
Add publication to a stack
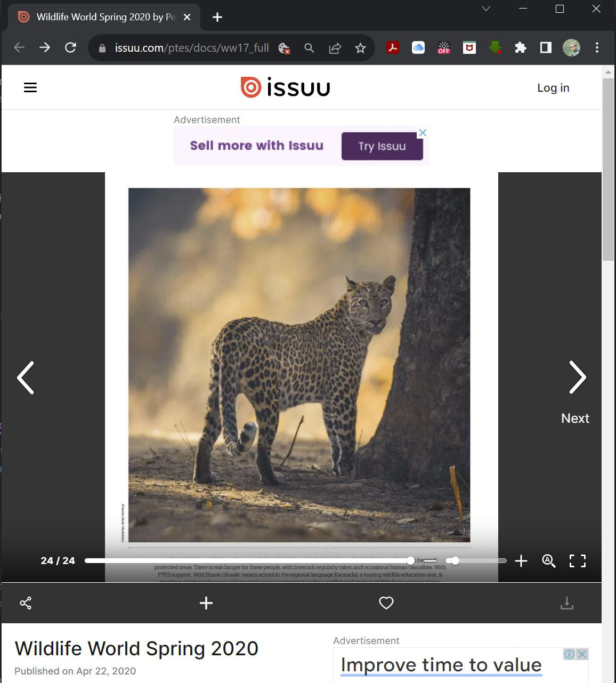point(206,603)
